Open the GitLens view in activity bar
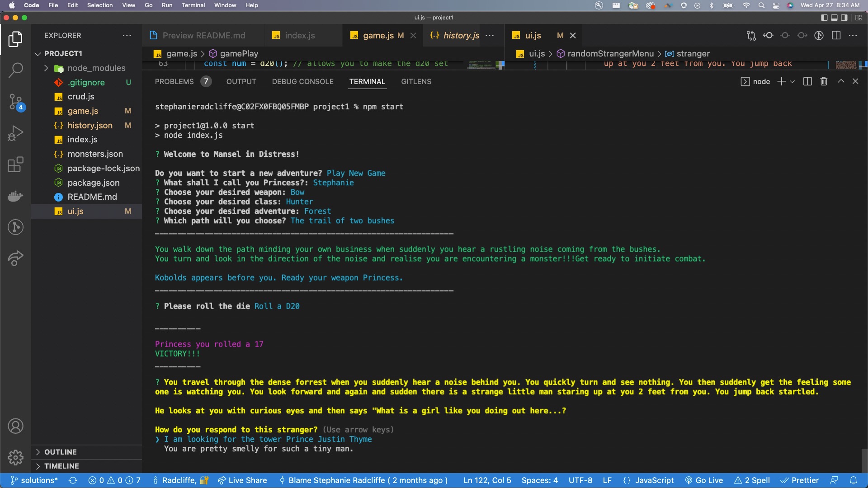The width and height of the screenshot is (868, 488). click(15, 227)
